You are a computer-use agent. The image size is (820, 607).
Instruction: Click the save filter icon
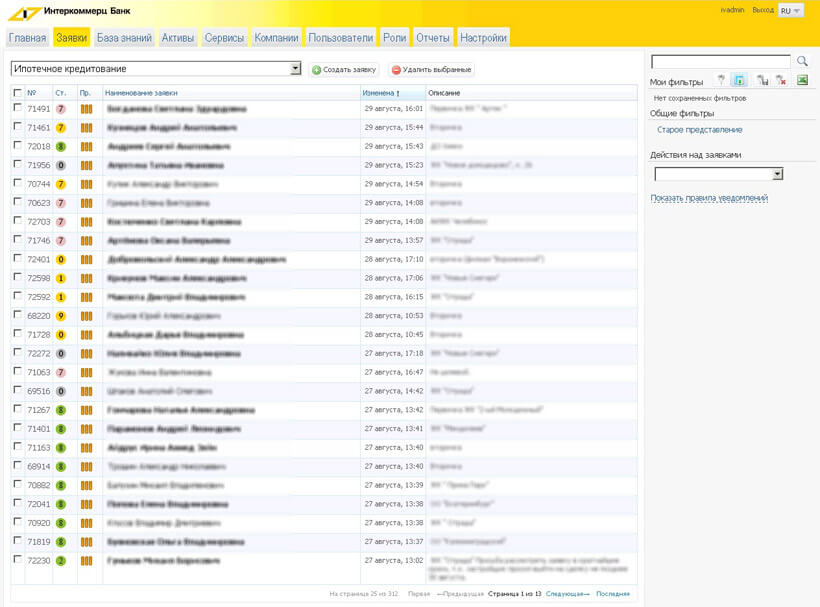[762, 81]
